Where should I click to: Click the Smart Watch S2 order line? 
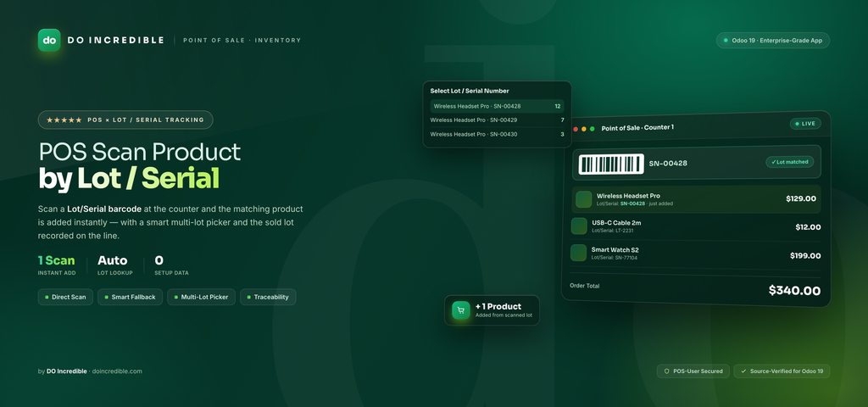[x=696, y=254]
